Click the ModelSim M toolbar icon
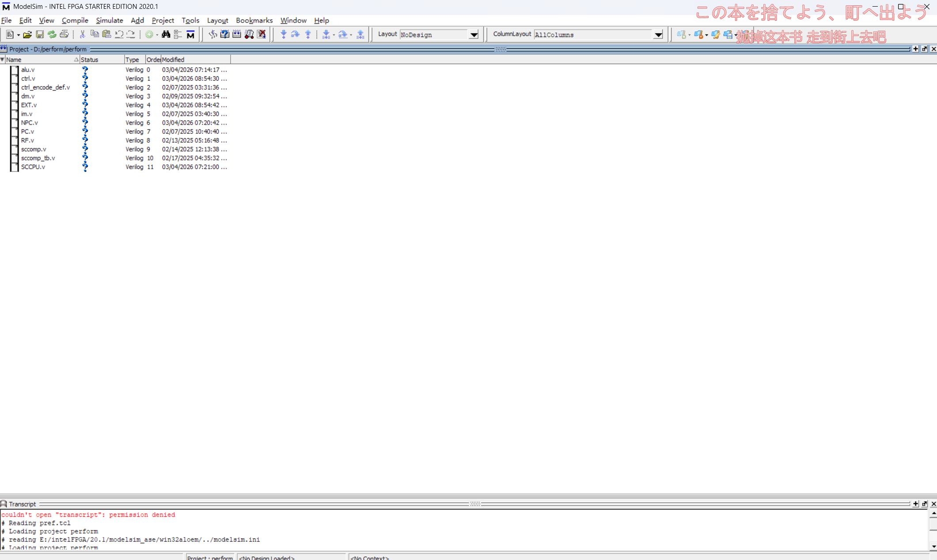937x560 pixels. [190, 34]
